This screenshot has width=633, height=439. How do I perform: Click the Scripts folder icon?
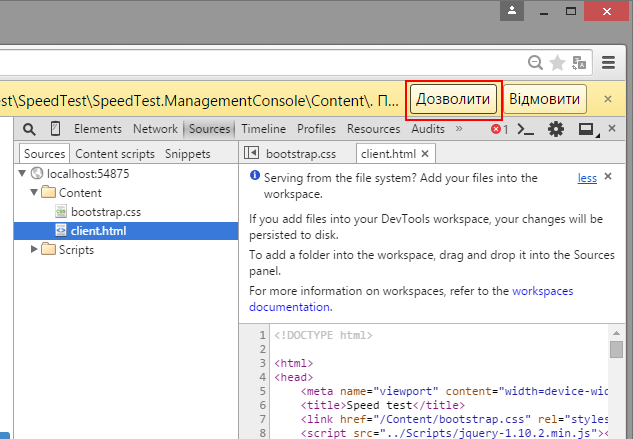(x=49, y=249)
